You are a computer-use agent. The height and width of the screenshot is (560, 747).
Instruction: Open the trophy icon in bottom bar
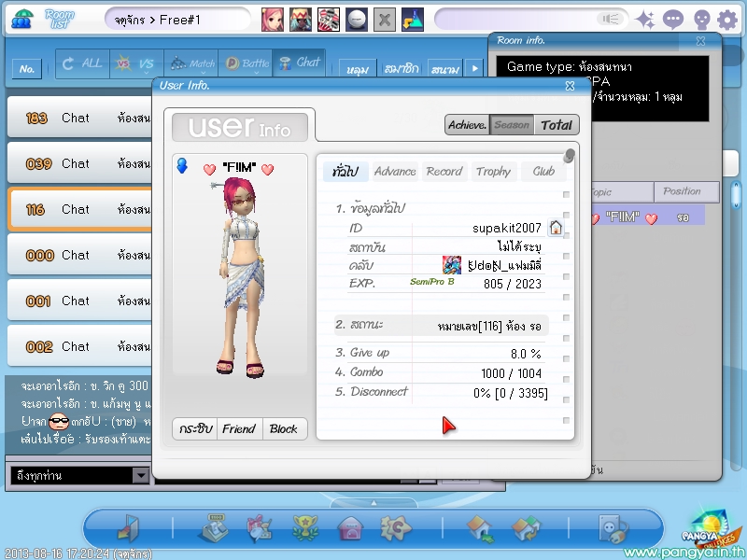click(x=305, y=528)
